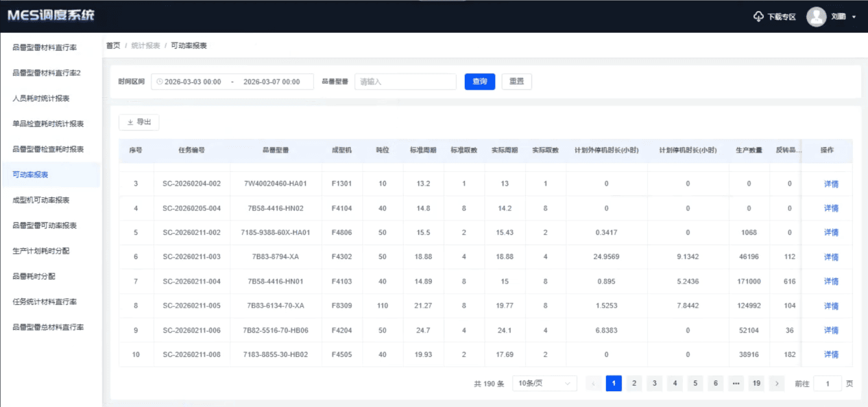Select 生产计划耗时分配 menu item
The height and width of the screenshot is (407, 868).
click(48, 251)
